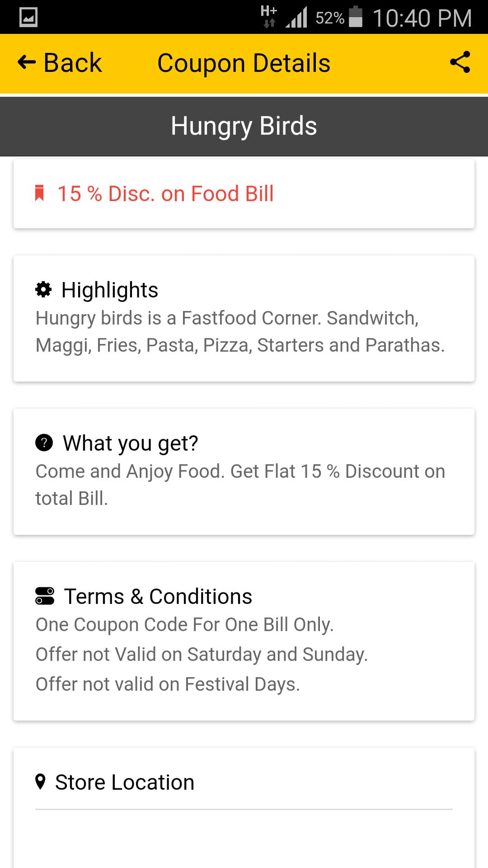Open the Store Location section

click(x=125, y=782)
